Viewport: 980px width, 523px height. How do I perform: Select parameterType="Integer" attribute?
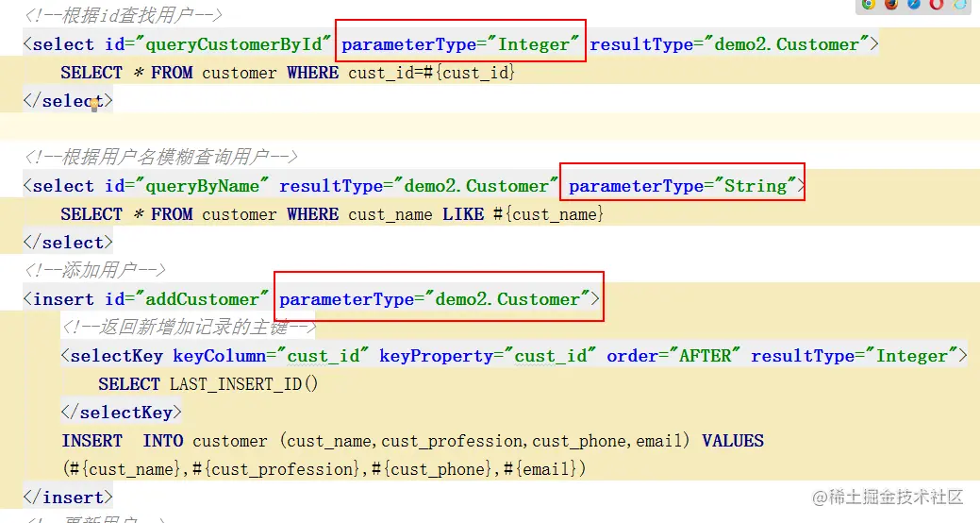point(460,44)
